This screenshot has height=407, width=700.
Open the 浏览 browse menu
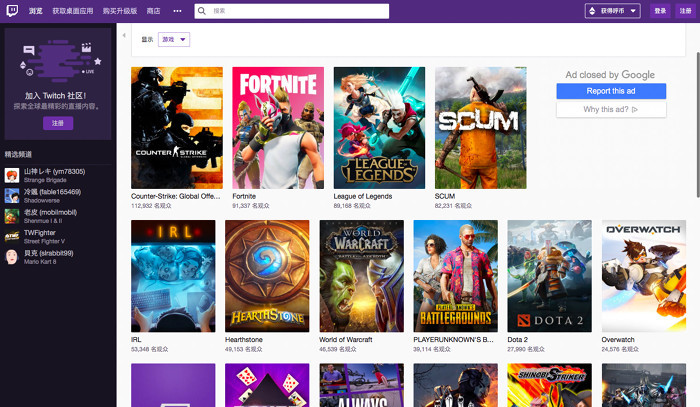(x=36, y=11)
